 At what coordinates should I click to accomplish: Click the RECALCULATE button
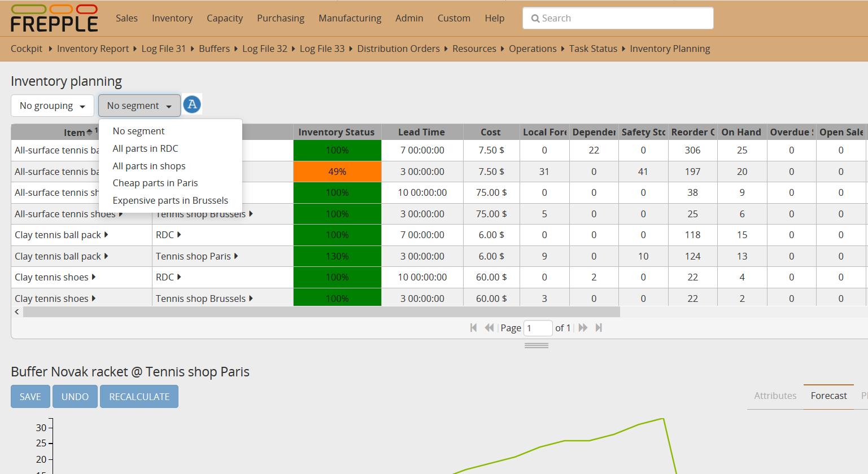click(x=139, y=396)
